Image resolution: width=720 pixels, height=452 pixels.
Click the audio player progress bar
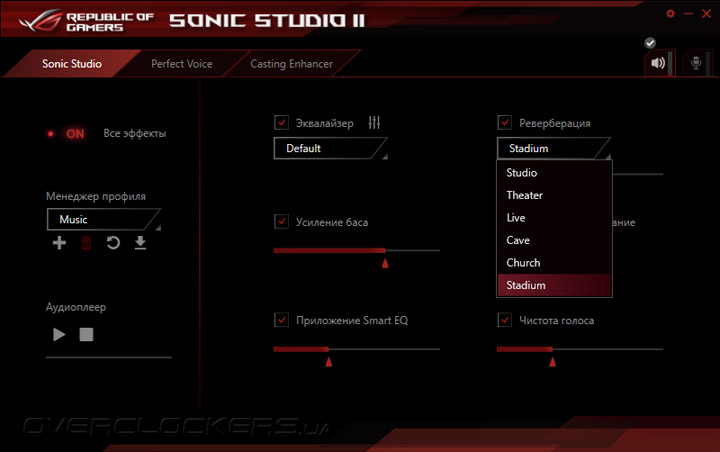(x=109, y=357)
